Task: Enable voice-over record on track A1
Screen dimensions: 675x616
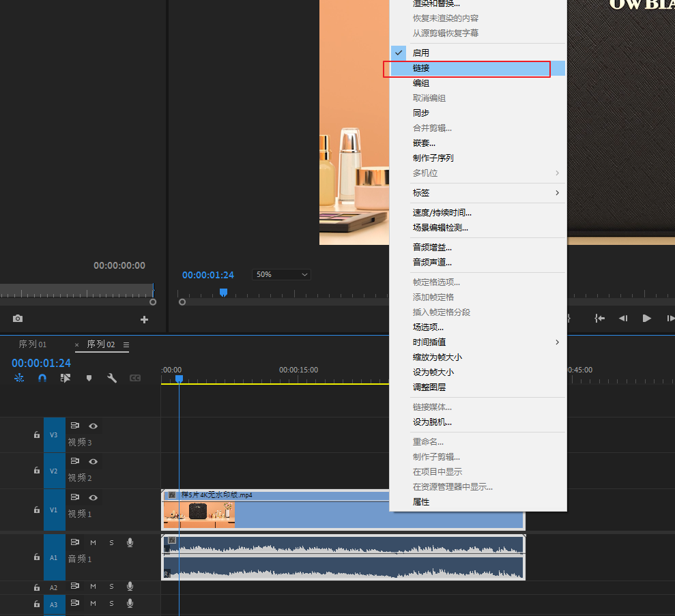Action: 130,542
